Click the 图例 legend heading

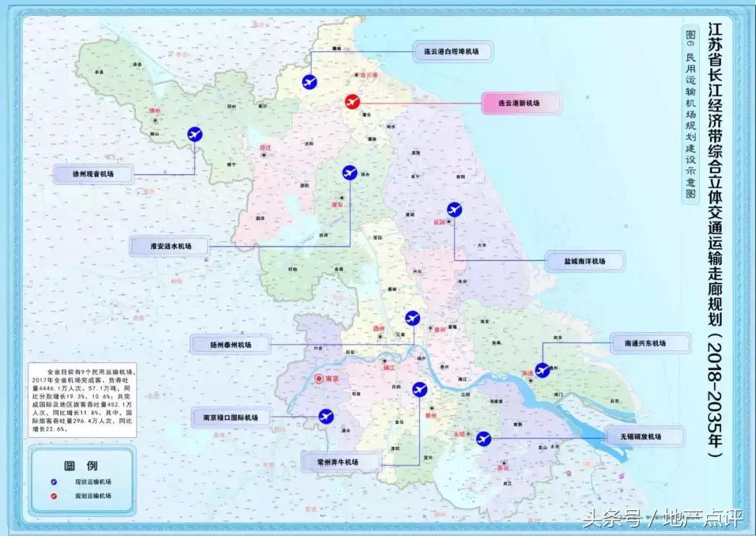click(81, 465)
